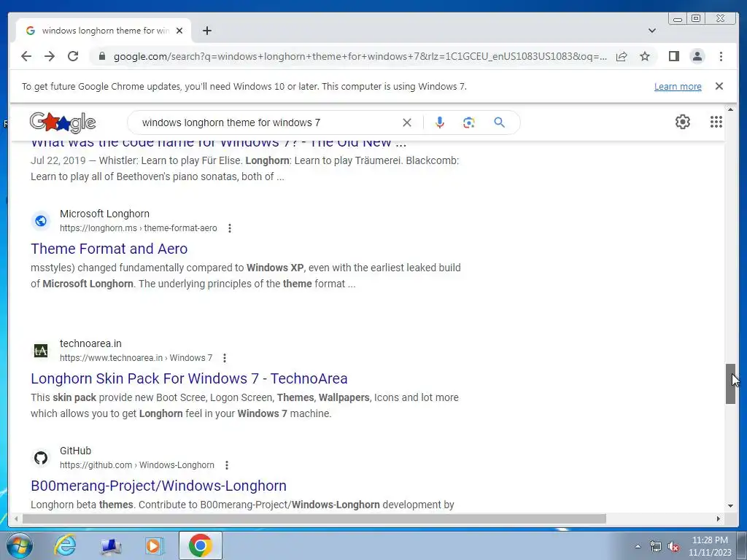Click the Chrome address bar URL
The width and height of the screenshot is (747, 560).
point(360,56)
